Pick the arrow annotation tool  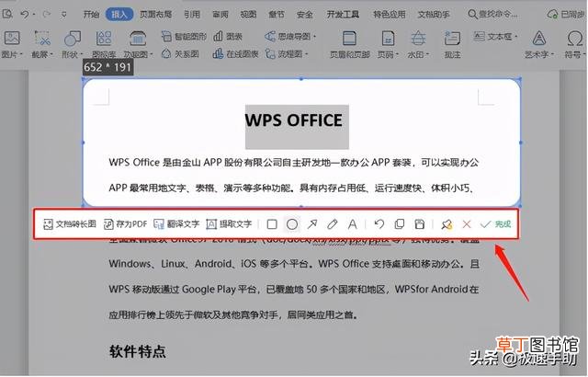pyautogui.click(x=312, y=224)
